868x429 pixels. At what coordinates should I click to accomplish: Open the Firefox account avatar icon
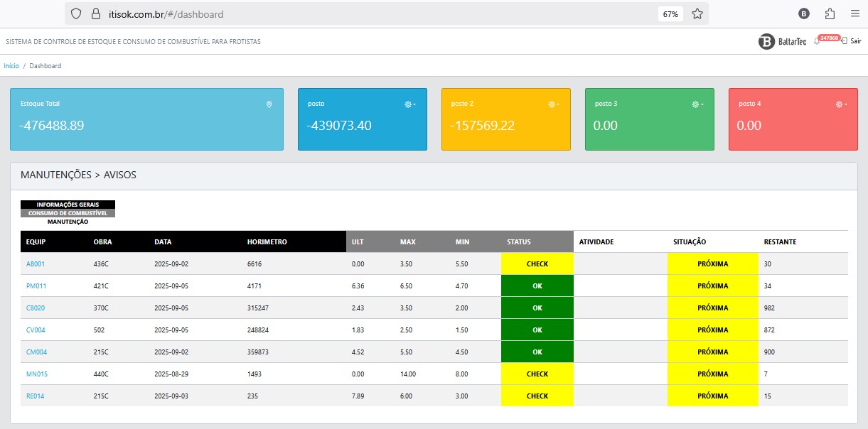pyautogui.click(x=804, y=13)
